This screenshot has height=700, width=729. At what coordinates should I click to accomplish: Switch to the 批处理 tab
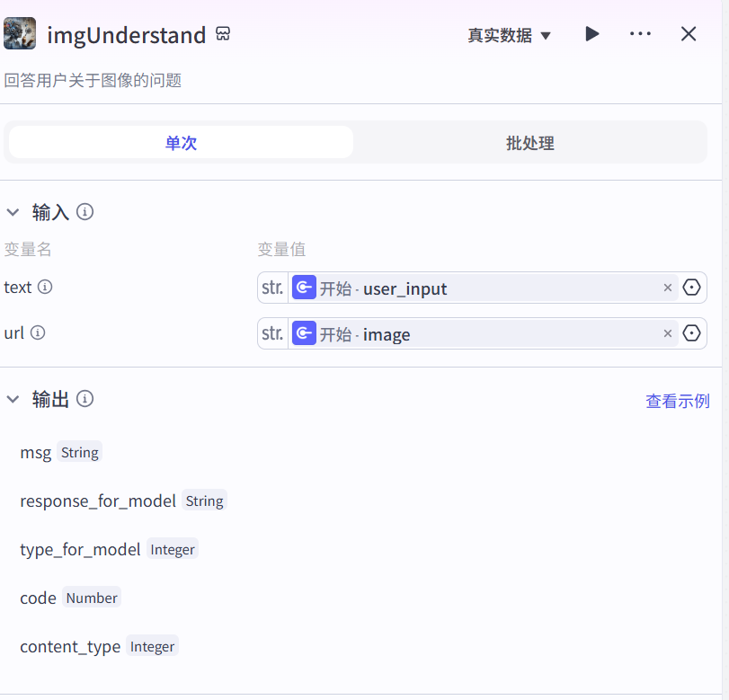tap(529, 143)
